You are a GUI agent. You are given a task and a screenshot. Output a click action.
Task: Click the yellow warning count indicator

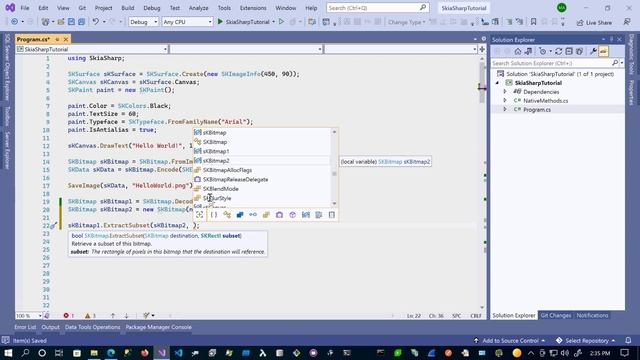[90, 316]
